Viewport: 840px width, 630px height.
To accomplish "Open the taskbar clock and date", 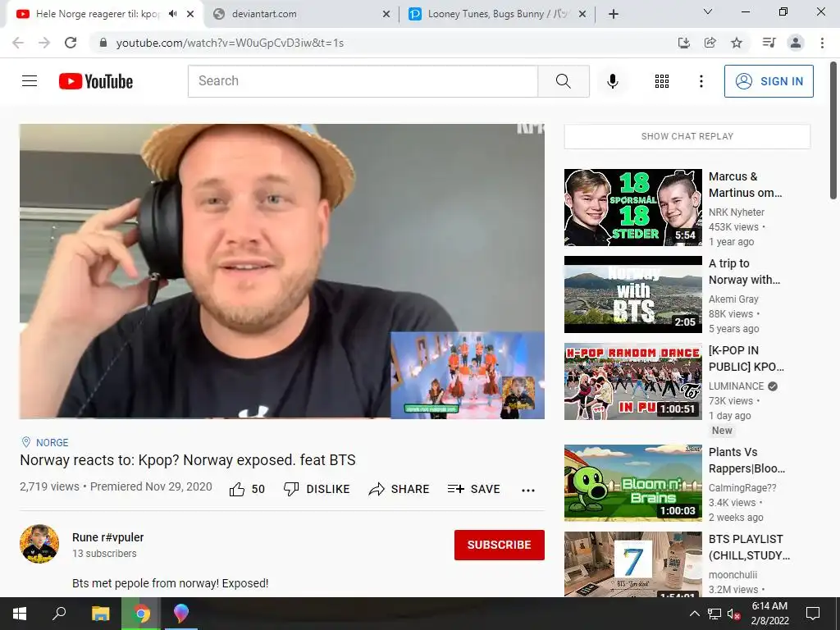I will tap(769, 614).
